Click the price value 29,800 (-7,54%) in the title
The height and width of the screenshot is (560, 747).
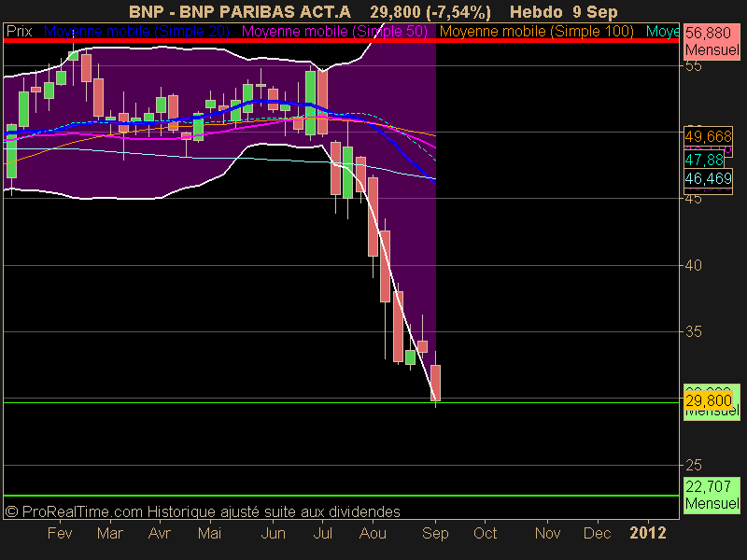tap(430, 12)
